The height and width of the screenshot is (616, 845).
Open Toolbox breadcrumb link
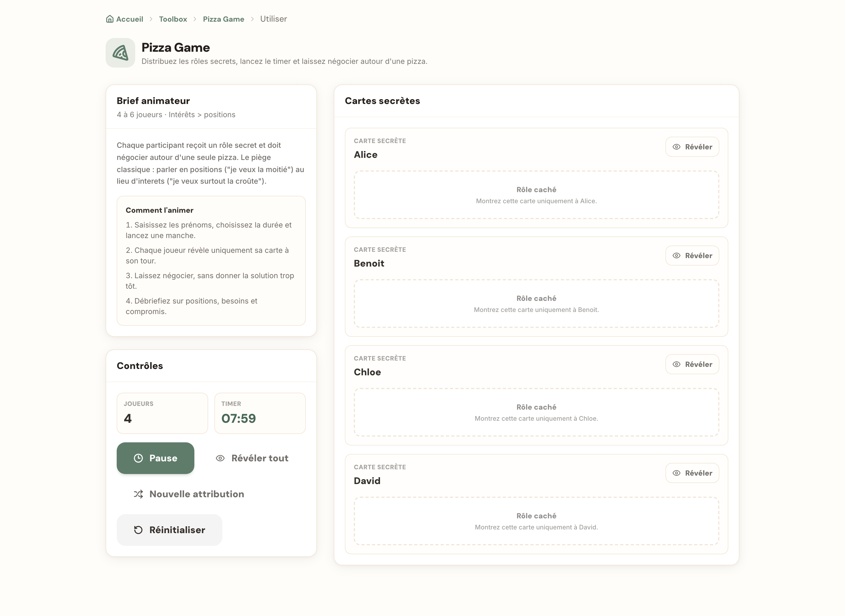click(173, 19)
